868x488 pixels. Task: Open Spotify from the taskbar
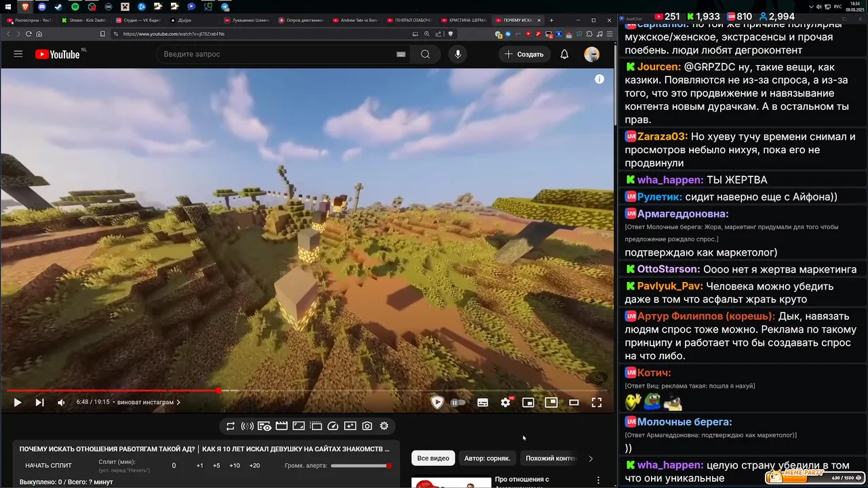(75, 6)
